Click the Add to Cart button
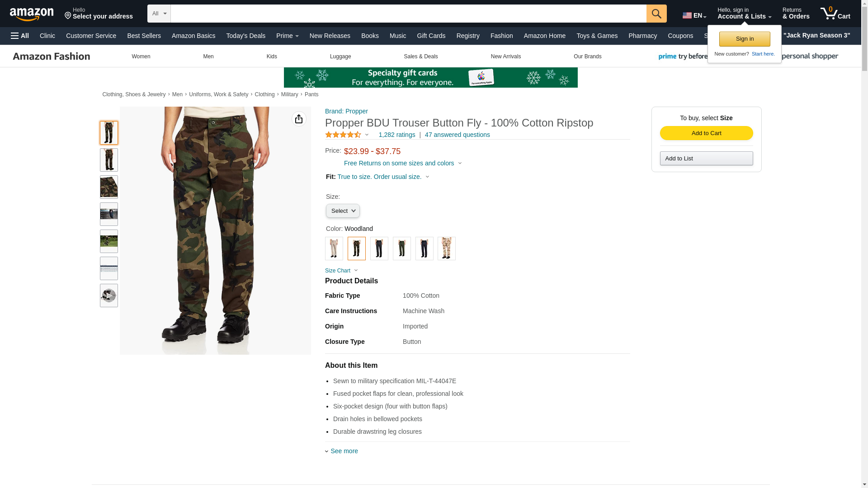 click(706, 133)
